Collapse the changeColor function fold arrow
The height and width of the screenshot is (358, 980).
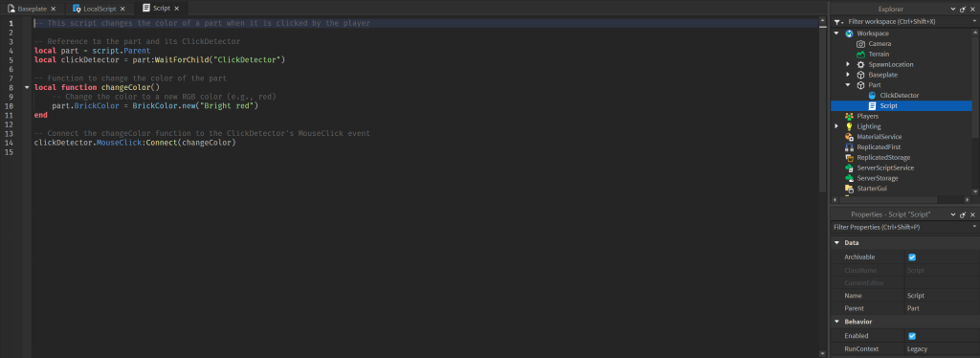pos(26,87)
